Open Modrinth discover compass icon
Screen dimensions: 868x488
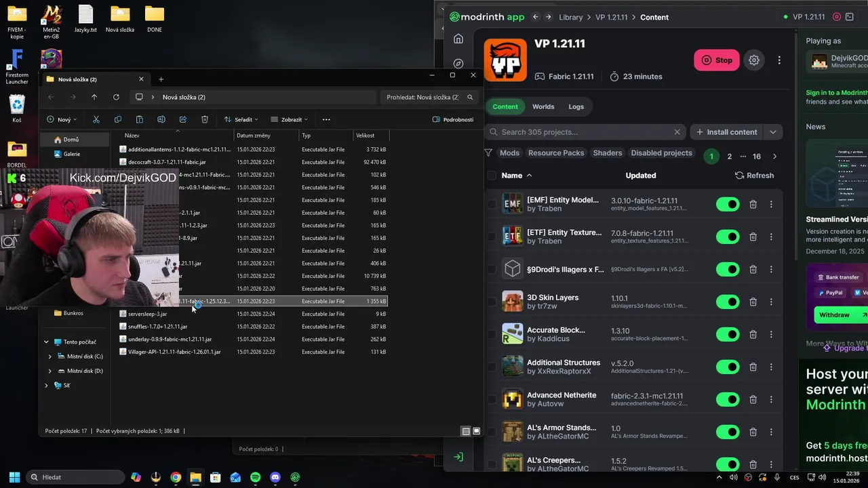pyautogui.click(x=458, y=64)
